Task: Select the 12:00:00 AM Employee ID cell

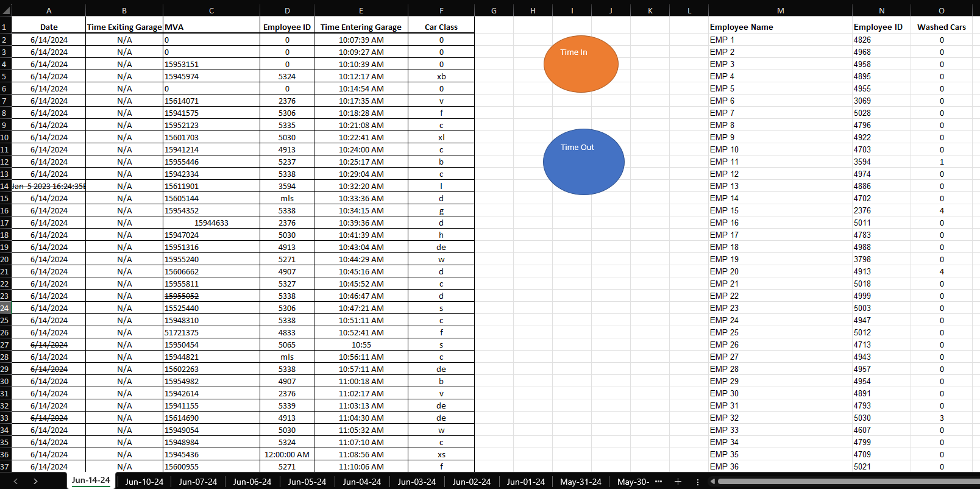Action: click(x=287, y=454)
